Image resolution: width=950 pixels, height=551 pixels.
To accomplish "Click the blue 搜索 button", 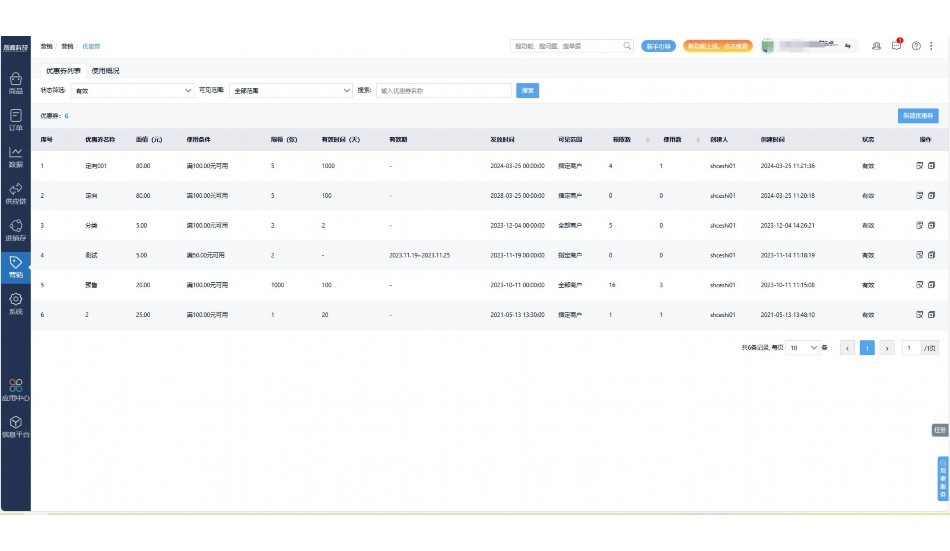I will 528,90.
